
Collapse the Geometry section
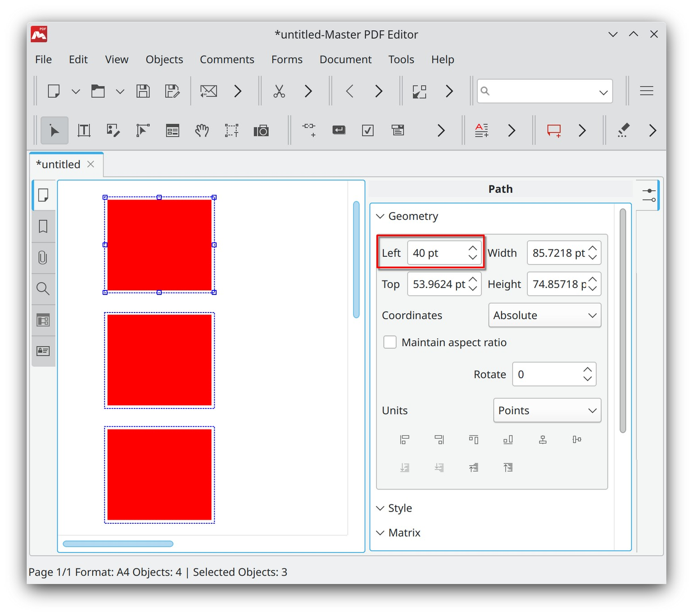pos(380,216)
